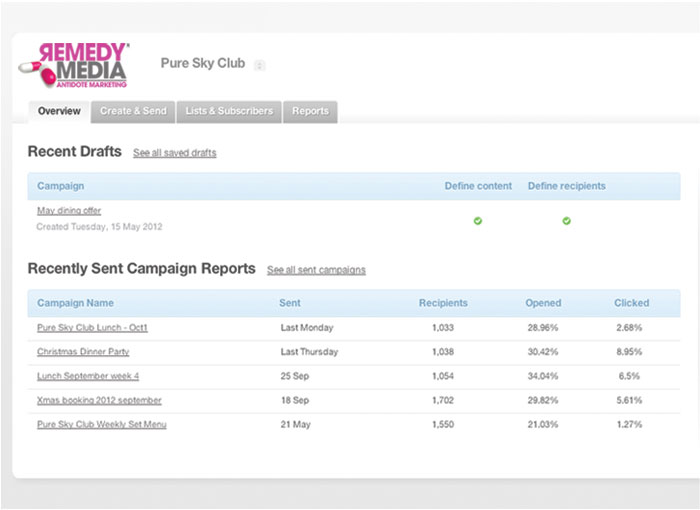Click the 'Last Monday' sent value
The height and width of the screenshot is (510, 700).
[x=307, y=328]
